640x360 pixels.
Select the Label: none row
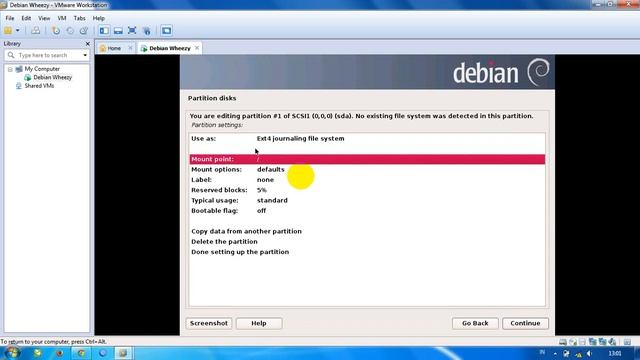367,180
